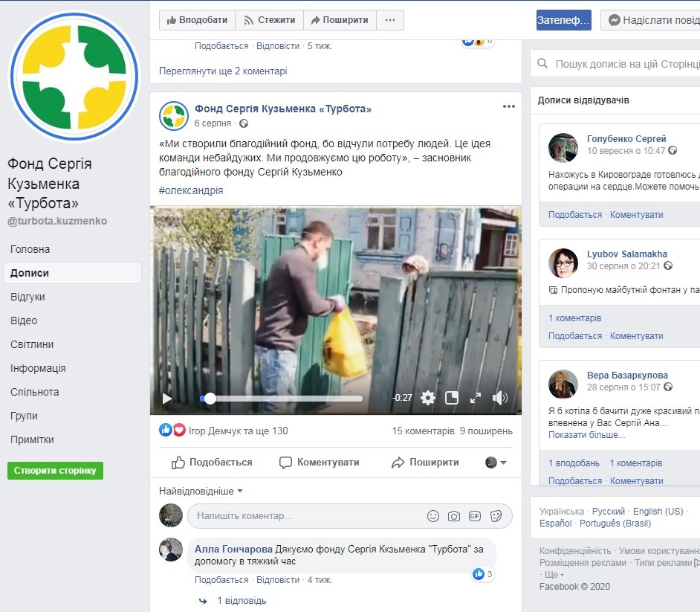Open the Спільнота sidebar tab
The image size is (700, 612).
[x=35, y=392]
